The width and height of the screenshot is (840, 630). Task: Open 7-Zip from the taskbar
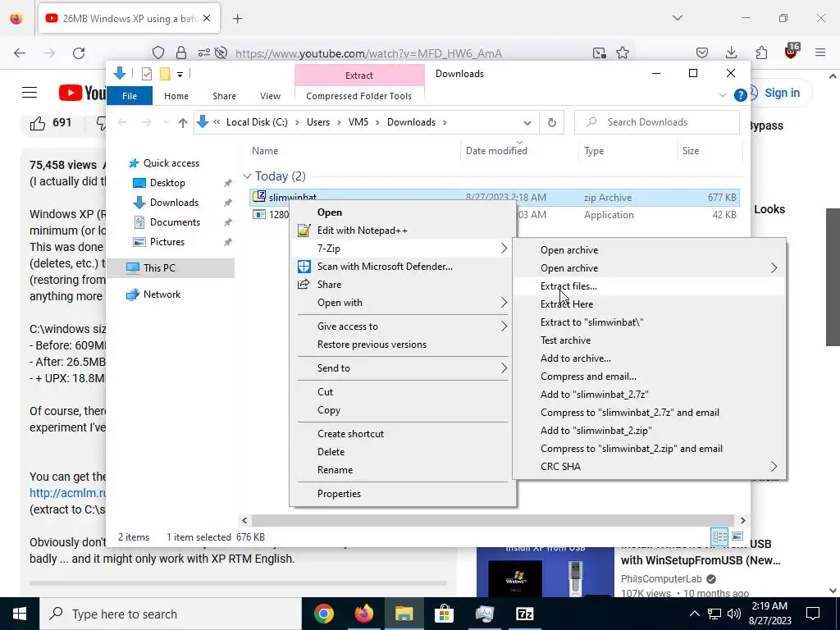coord(524,614)
